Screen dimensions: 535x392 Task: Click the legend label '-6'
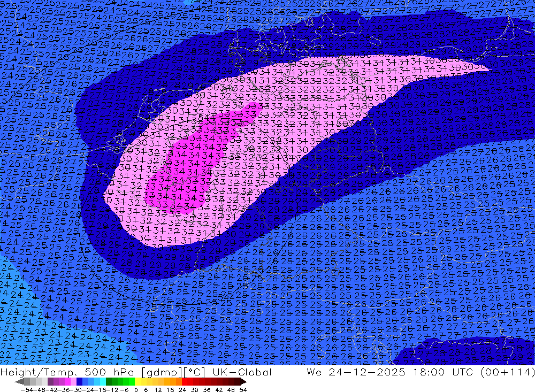tap(124, 390)
